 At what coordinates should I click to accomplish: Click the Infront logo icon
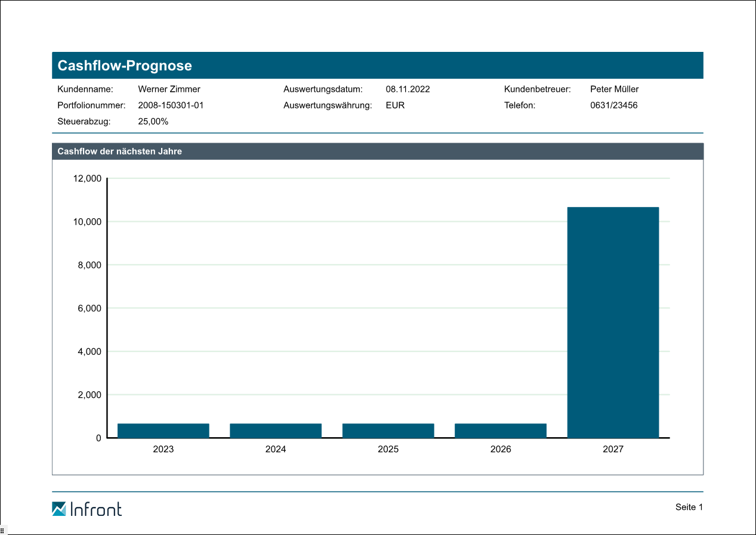[x=59, y=509]
